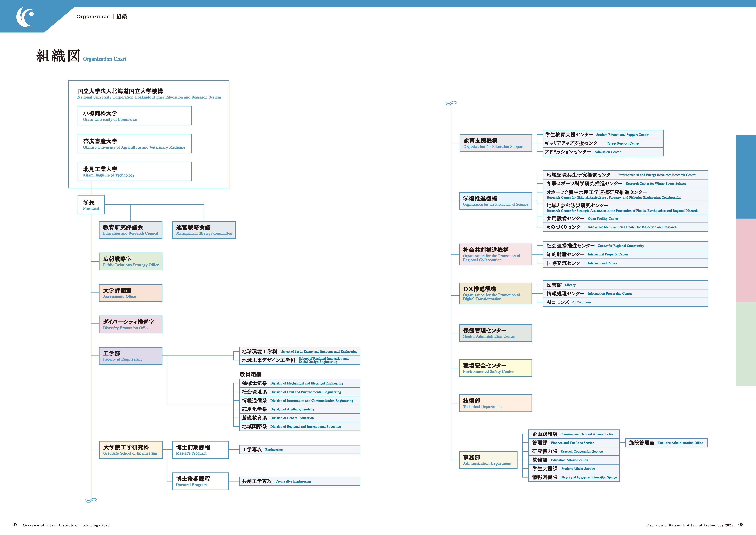The width and height of the screenshot is (756, 535).
Task: Click Division of Mechanical and Electrical Engineering row
Action: coord(300,383)
